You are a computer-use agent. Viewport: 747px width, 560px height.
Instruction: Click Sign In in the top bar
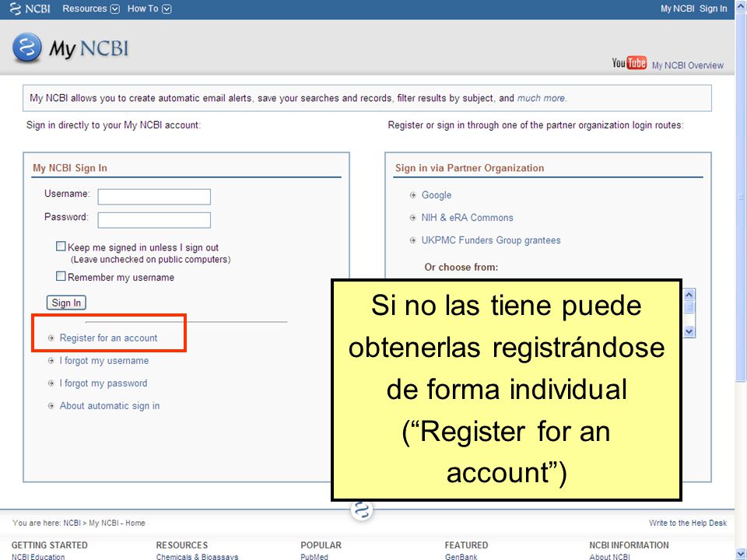click(x=714, y=9)
